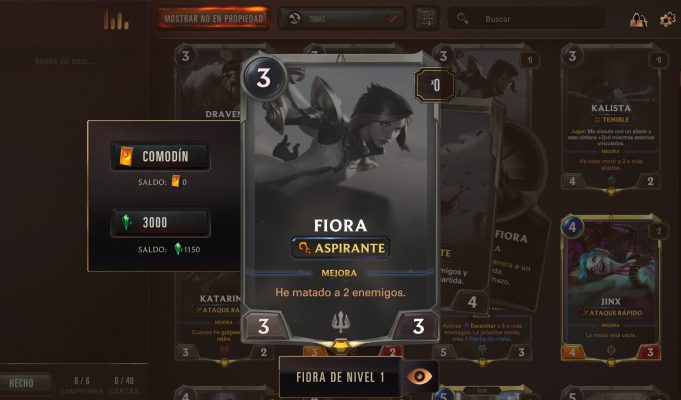Click the region globe icon in the filter
The height and width of the screenshot is (400, 681).
point(294,19)
